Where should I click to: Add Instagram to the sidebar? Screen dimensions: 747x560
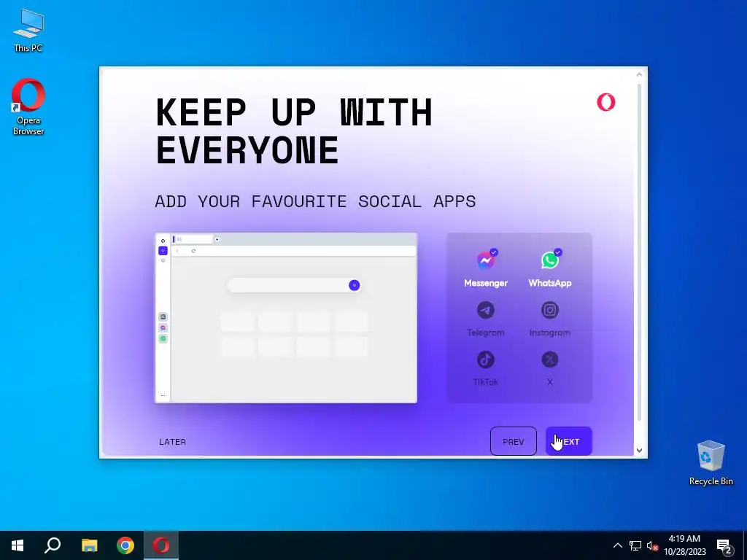550,318
